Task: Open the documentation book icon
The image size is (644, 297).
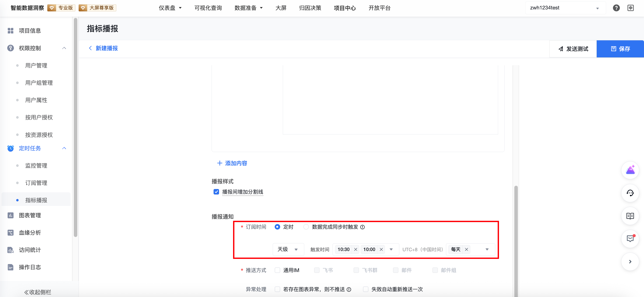Action: [x=630, y=216]
